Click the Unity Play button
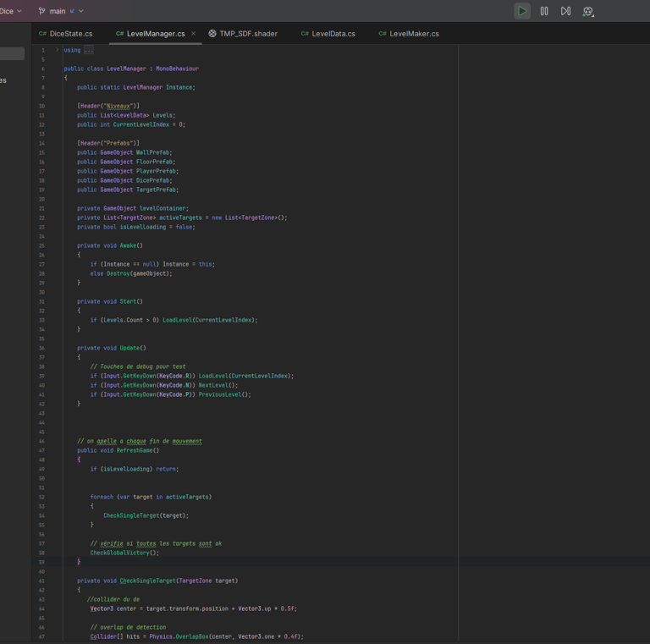 point(522,11)
